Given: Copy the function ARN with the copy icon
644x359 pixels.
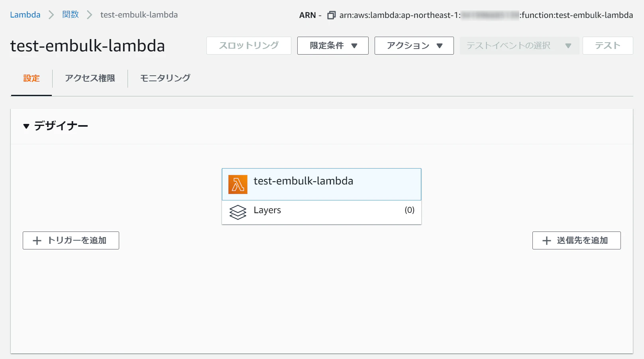Looking at the screenshot, I should [331, 15].
